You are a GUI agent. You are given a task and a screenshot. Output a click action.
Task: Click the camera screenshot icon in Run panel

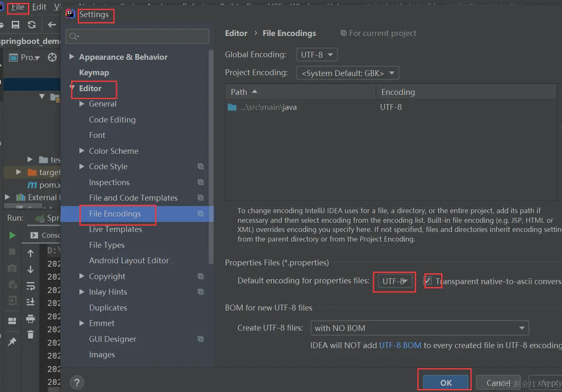click(12, 268)
